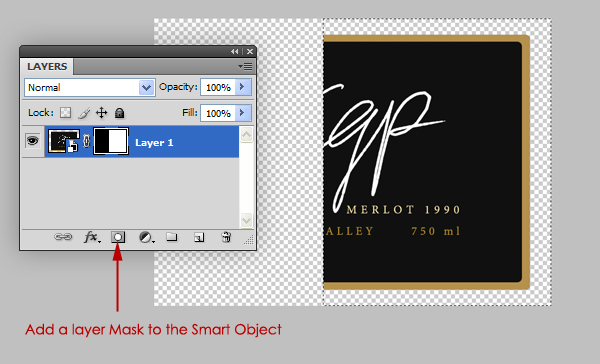Open the Opacity slider arrow
Viewport: 600px width, 364px height.
point(243,87)
